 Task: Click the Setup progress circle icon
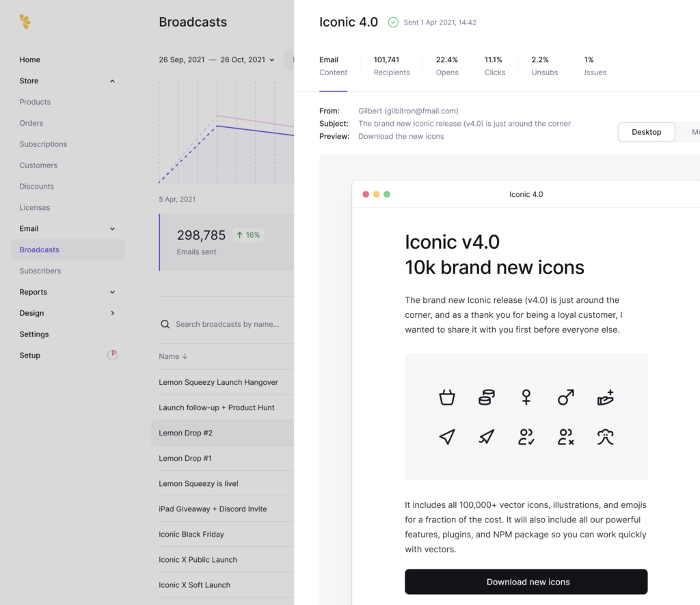[113, 355]
